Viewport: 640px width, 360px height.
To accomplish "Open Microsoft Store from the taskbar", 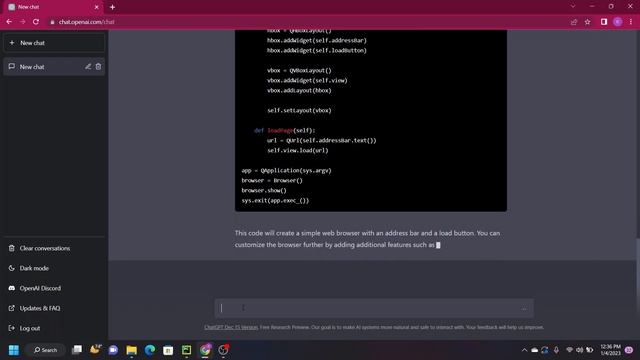I will [168, 350].
